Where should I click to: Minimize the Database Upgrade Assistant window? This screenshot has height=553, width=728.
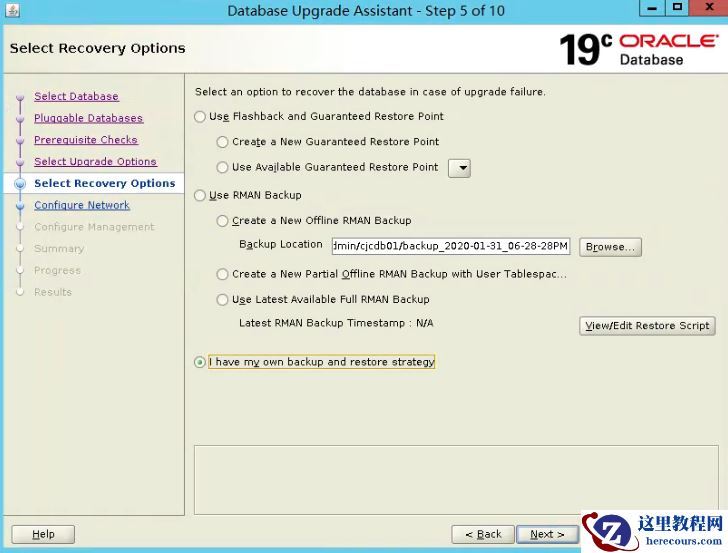pyautogui.click(x=652, y=8)
